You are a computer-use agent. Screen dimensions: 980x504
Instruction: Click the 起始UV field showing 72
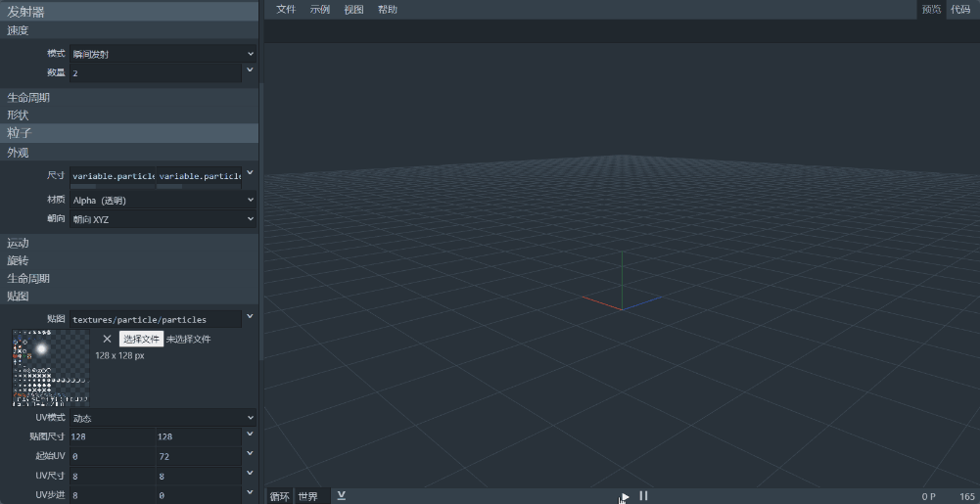199,456
